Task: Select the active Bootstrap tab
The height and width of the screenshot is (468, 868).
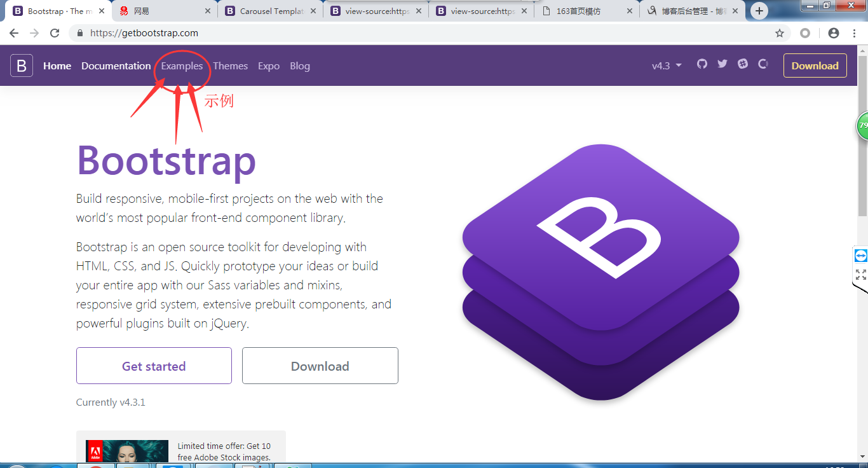Action: (57, 11)
